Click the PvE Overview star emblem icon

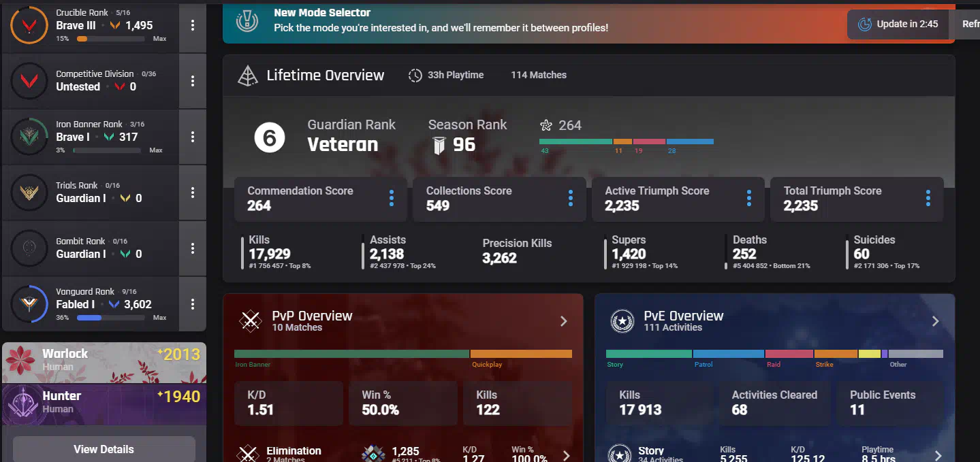[x=622, y=321]
